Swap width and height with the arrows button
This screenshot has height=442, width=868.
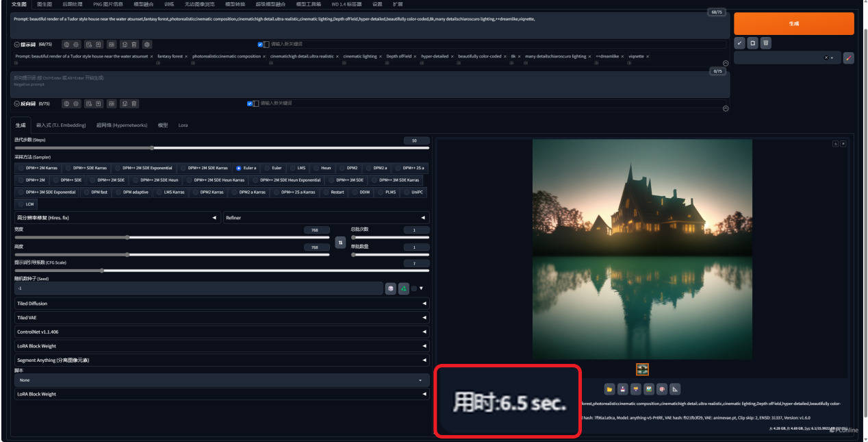point(340,243)
